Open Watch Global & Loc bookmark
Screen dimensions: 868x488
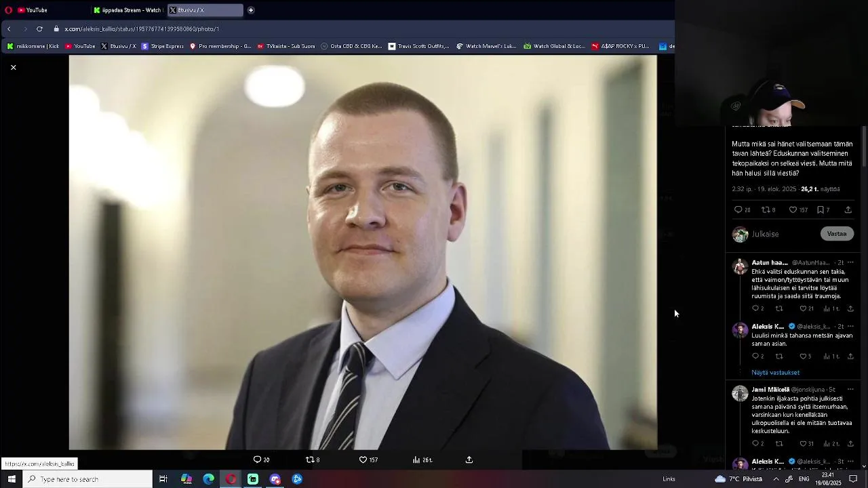point(554,46)
